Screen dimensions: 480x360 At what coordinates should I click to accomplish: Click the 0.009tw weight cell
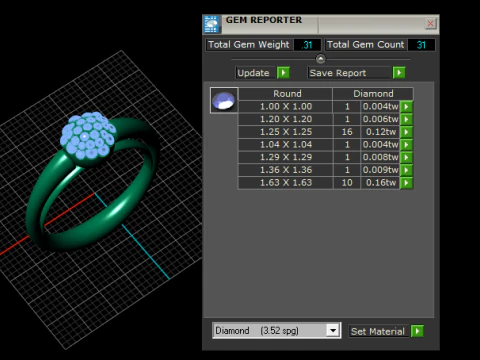[380, 170]
